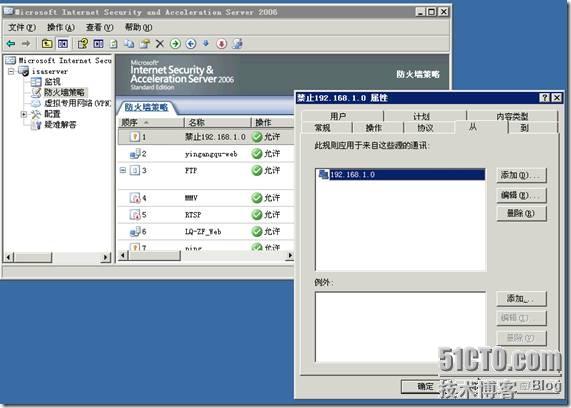Select the 192.168.1.0 entry in sources list
The height and width of the screenshot is (408, 571).
coord(401,174)
